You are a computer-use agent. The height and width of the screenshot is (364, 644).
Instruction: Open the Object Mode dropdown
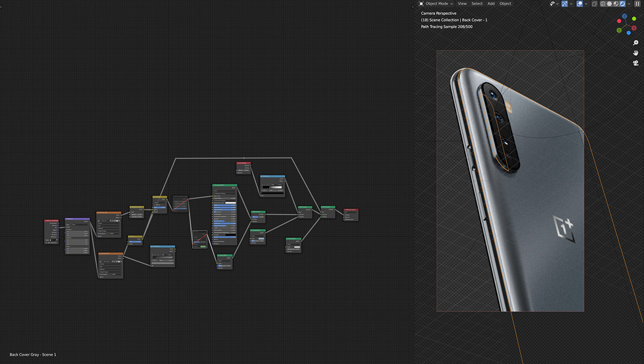click(437, 4)
